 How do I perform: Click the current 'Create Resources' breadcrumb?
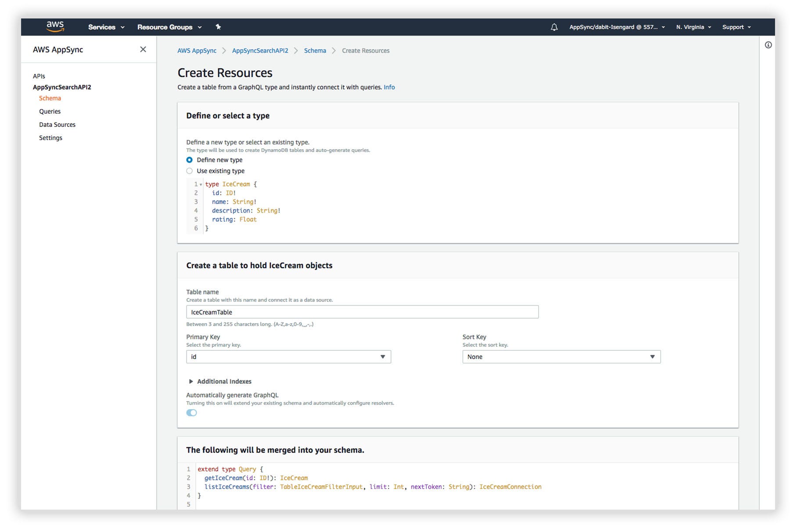pyautogui.click(x=366, y=50)
